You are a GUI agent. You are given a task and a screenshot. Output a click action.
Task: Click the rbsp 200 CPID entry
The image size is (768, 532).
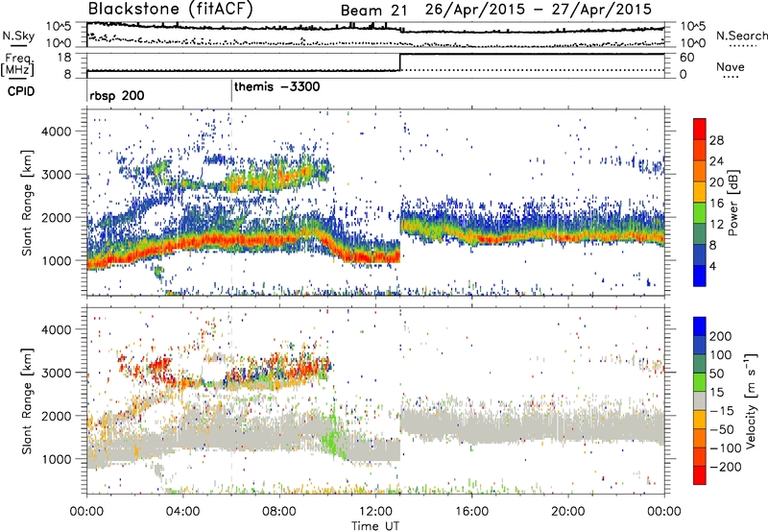click(x=116, y=95)
